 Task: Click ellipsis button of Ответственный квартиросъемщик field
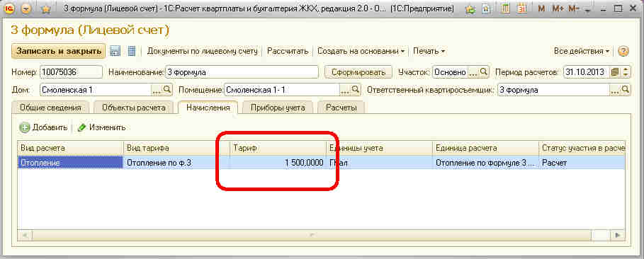coord(615,89)
